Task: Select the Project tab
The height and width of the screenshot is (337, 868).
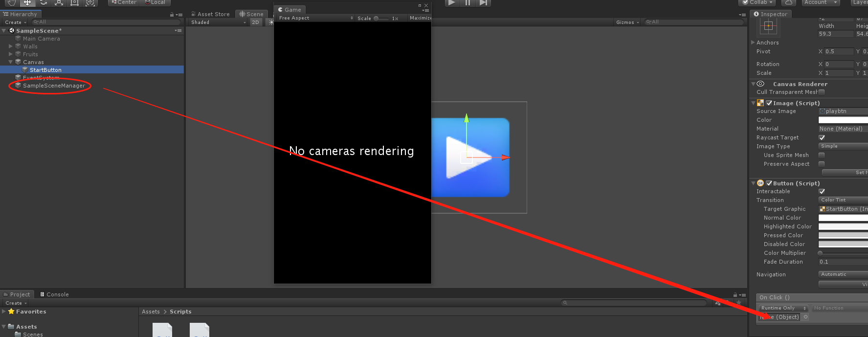Action: (17, 294)
